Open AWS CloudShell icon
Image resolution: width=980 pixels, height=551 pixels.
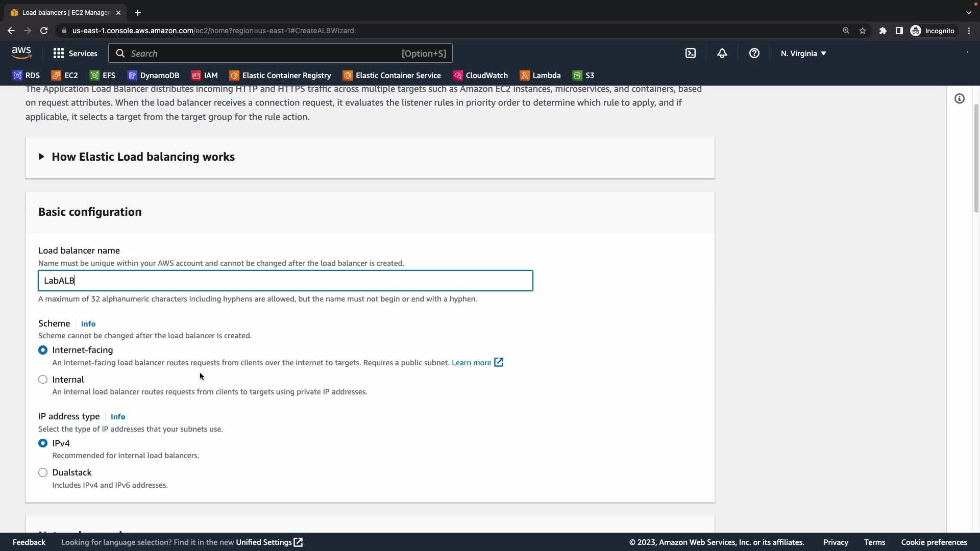point(690,53)
